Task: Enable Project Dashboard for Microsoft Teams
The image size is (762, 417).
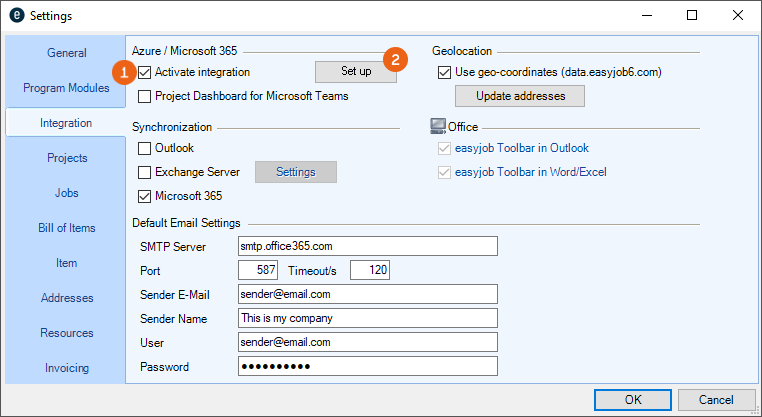Action: click(x=146, y=97)
